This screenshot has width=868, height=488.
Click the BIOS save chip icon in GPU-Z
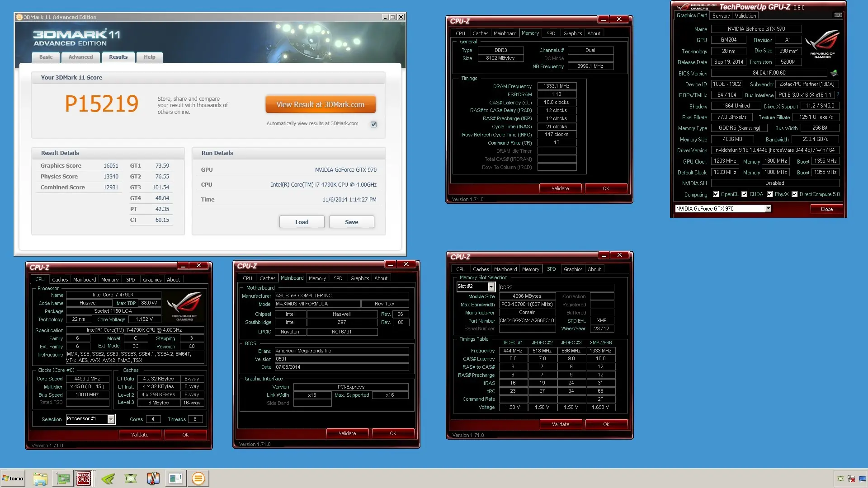[x=834, y=73]
